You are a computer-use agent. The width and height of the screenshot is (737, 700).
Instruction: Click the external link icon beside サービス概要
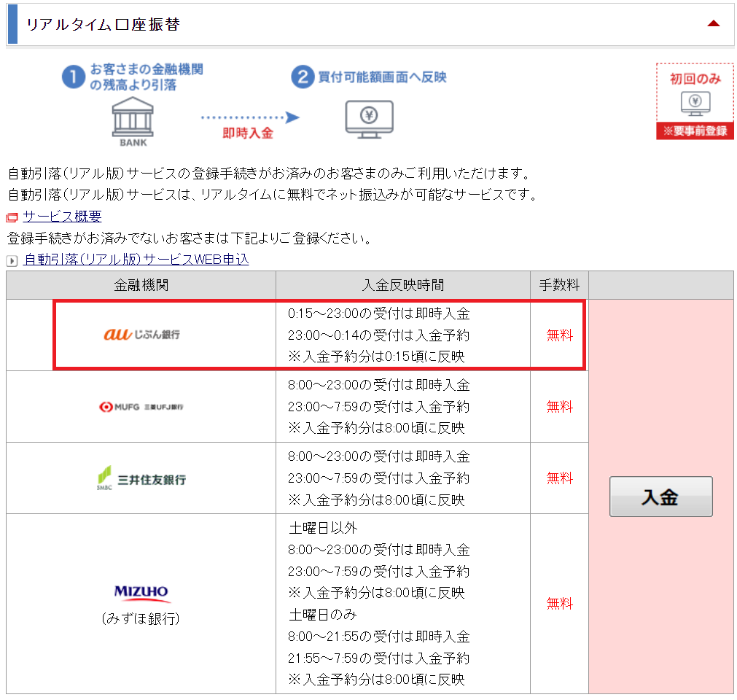click(12, 217)
